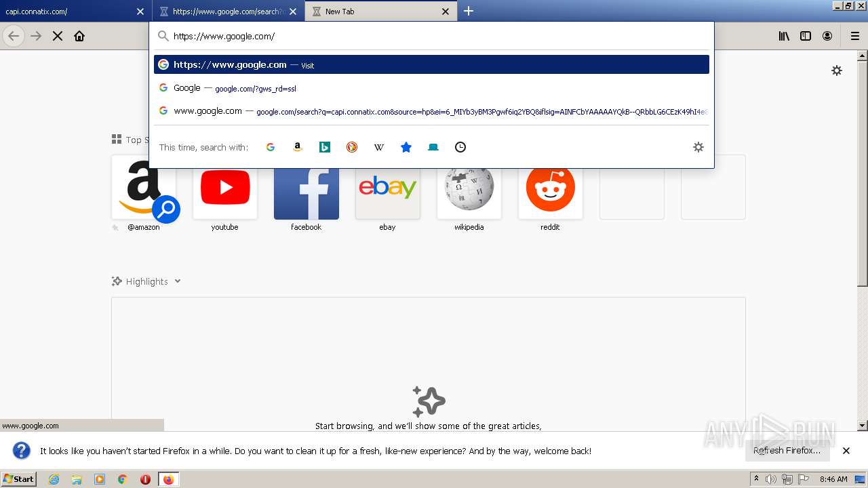This screenshot has width=868, height=488.
Task: Search open tabs using the tab icon
Action: tap(433, 147)
